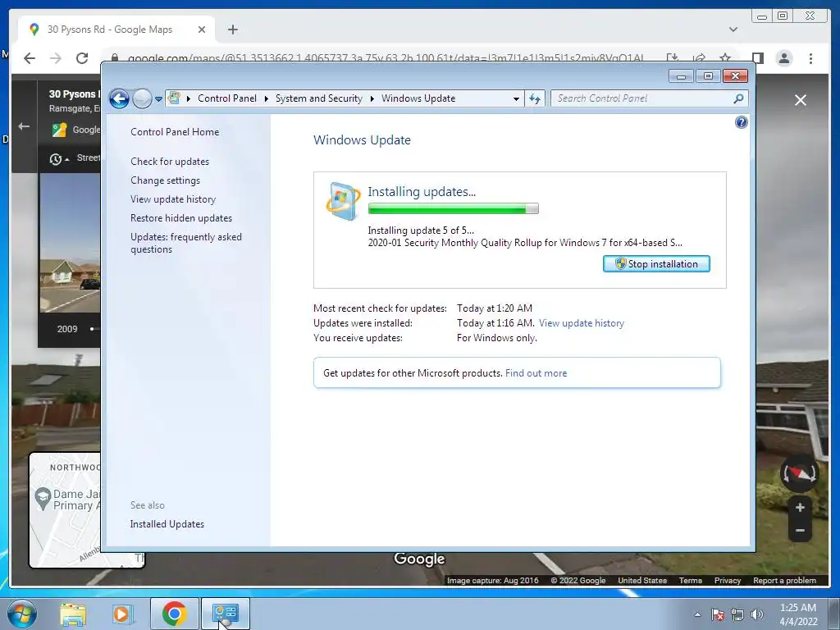Click the Control Panel icon in address bar
Image resolution: width=840 pixels, height=630 pixels.
coord(174,98)
